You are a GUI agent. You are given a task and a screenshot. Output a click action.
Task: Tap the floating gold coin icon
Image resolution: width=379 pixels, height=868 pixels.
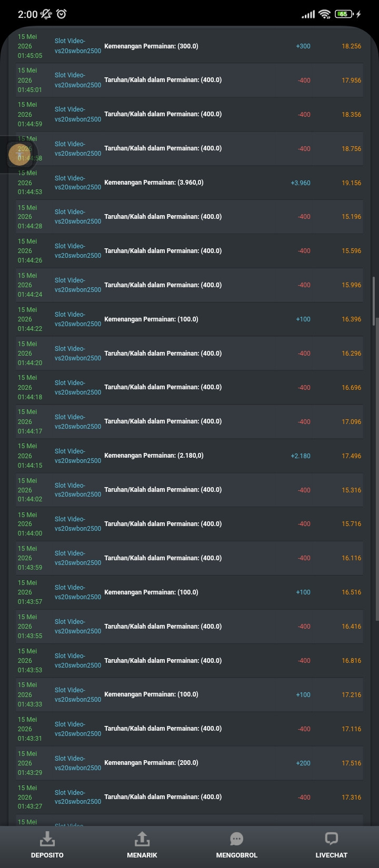click(19, 155)
